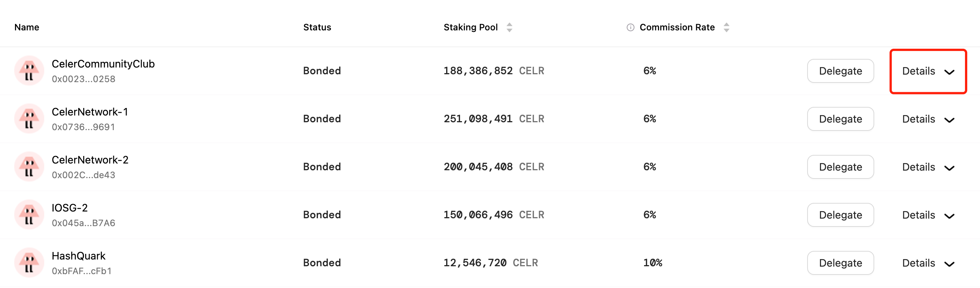Delegate to CelerCommunityClub validator

[x=840, y=71]
